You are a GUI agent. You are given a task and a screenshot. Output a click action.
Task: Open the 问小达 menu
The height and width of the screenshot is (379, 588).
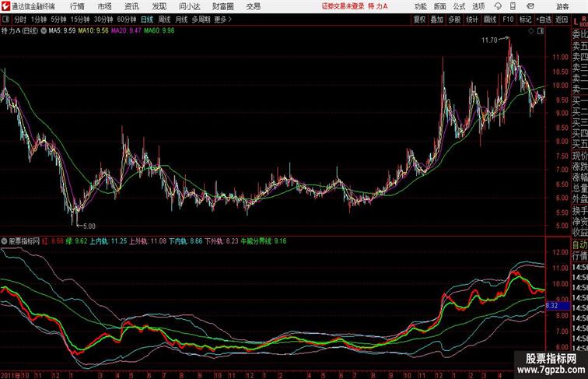pyautogui.click(x=189, y=6)
